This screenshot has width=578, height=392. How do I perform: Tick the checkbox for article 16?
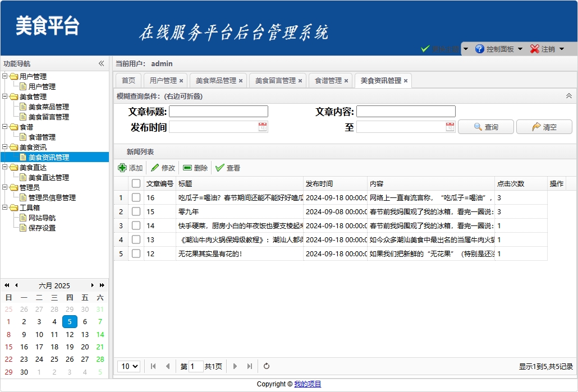pyautogui.click(x=136, y=197)
